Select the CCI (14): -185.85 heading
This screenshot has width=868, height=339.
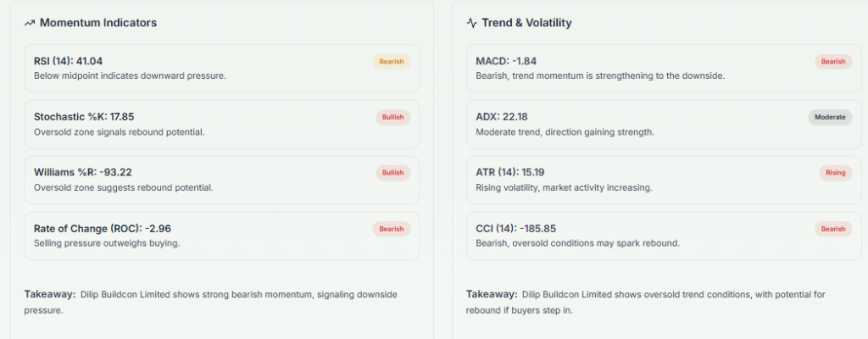(516, 229)
